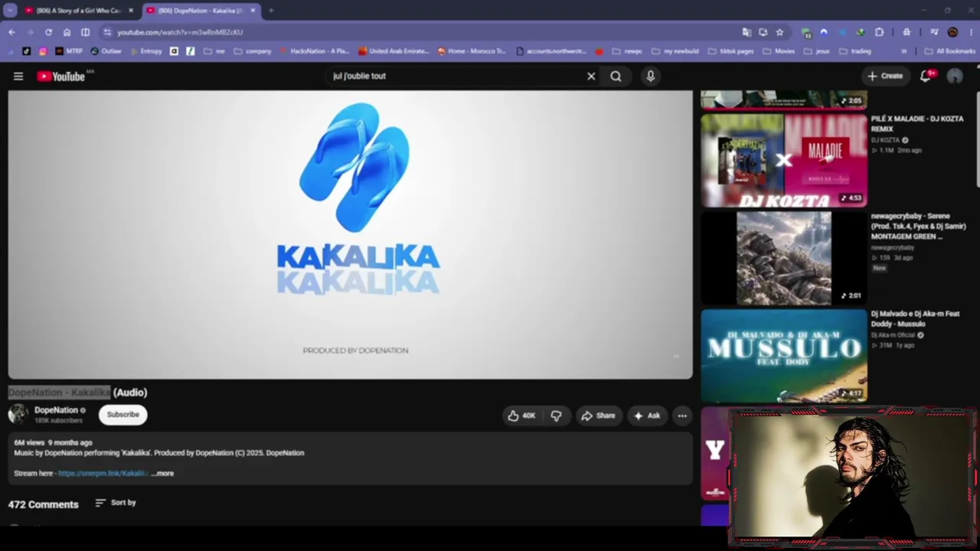This screenshot has width=980, height=551.
Task: Show more bookmarks overflow chevron
Action: pyautogui.click(x=904, y=51)
